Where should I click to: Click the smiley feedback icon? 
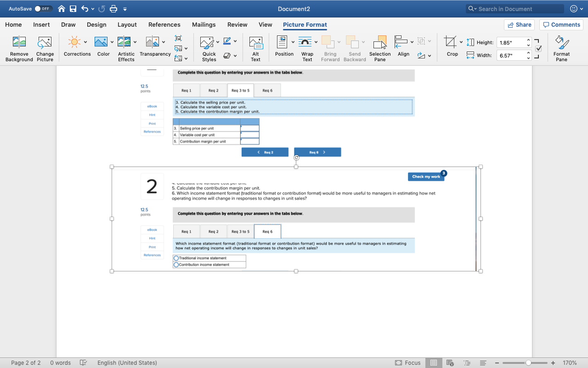[574, 9]
